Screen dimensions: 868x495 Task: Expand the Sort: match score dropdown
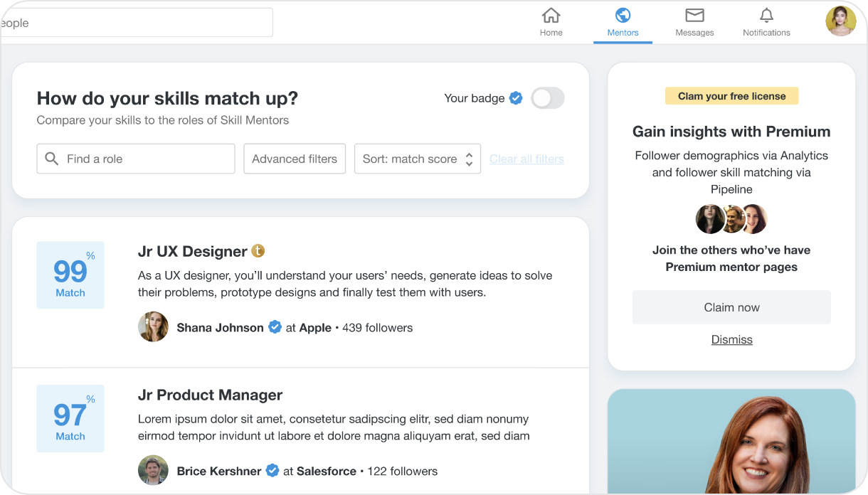click(418, 159)
